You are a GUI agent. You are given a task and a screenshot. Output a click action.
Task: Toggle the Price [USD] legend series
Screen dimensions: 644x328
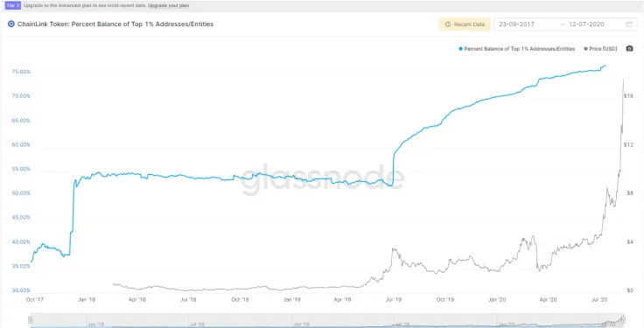pos(600,48)
